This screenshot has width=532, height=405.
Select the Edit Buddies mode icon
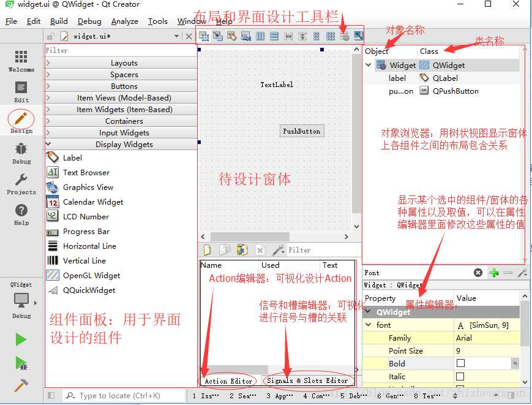tap(232, 36)
